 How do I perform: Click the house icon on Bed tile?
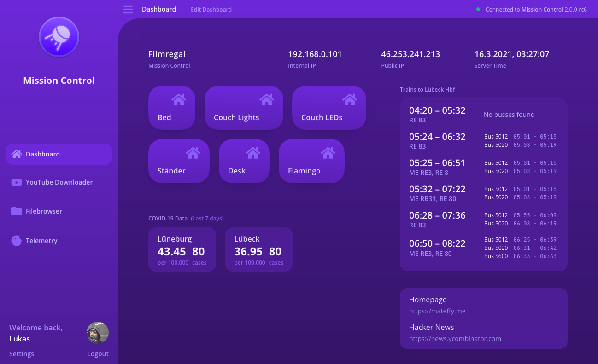179,99
